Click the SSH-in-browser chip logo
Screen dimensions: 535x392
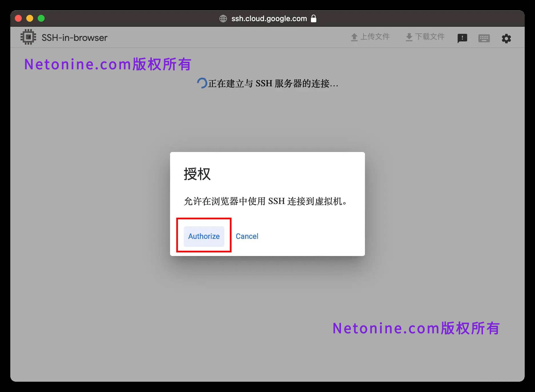click(x=28, y=37)
